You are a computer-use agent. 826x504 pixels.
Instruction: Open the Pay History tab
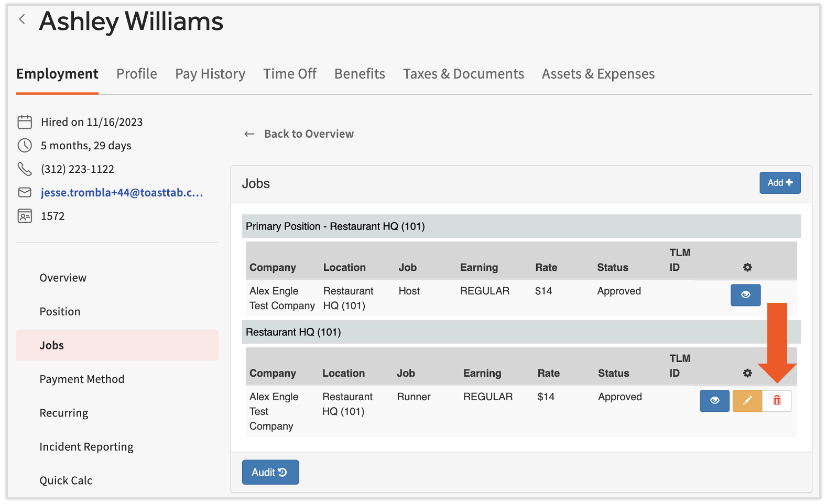point(210,74)
